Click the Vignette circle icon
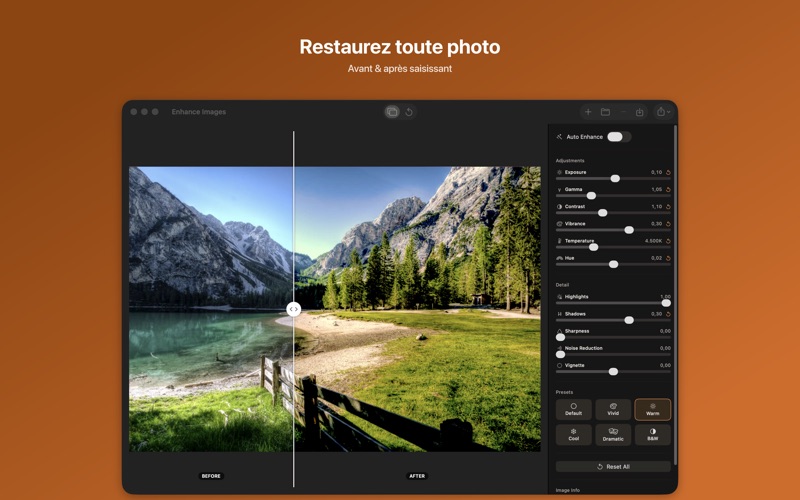The height and width of the screenshot is (500, 800). [x=559, y=365]
